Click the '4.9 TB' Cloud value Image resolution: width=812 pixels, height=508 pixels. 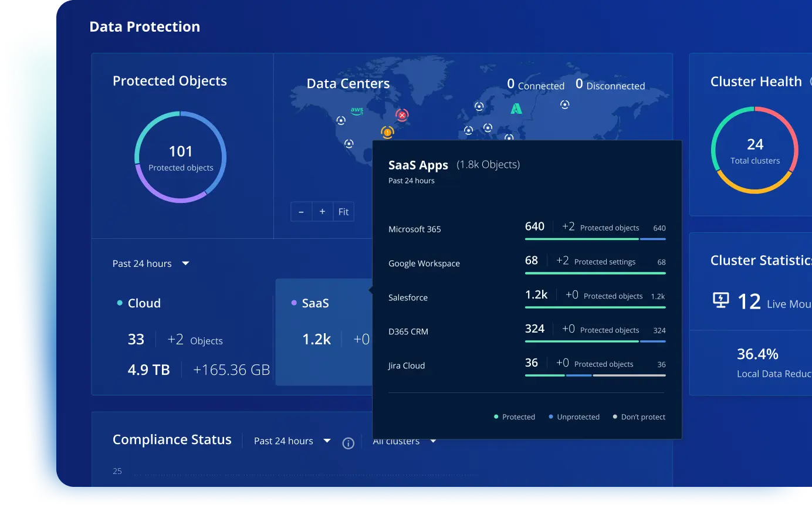click(149, 370)
